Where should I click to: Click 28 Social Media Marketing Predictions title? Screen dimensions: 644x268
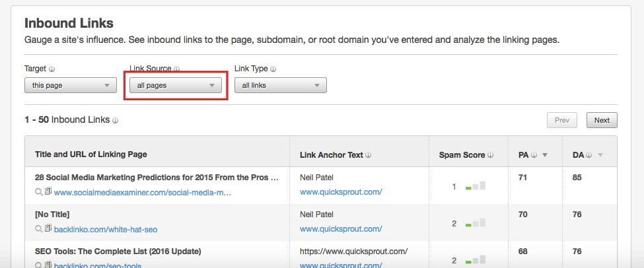(157, 178)
